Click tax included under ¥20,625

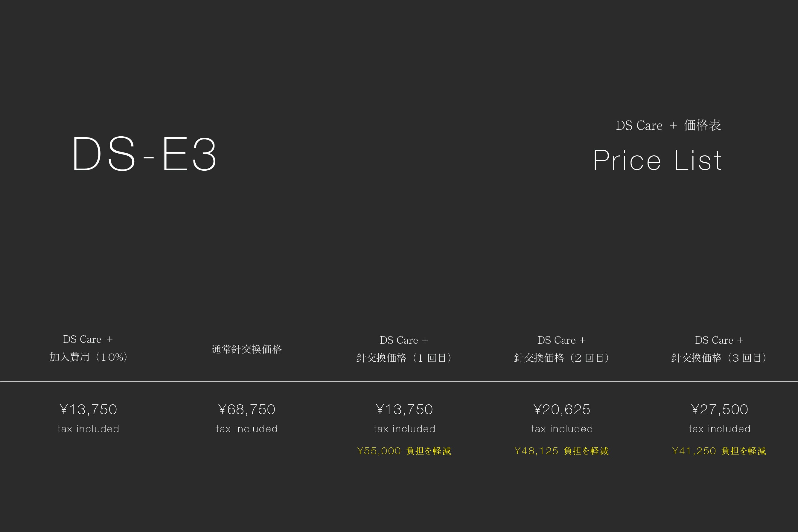[562, 429]
